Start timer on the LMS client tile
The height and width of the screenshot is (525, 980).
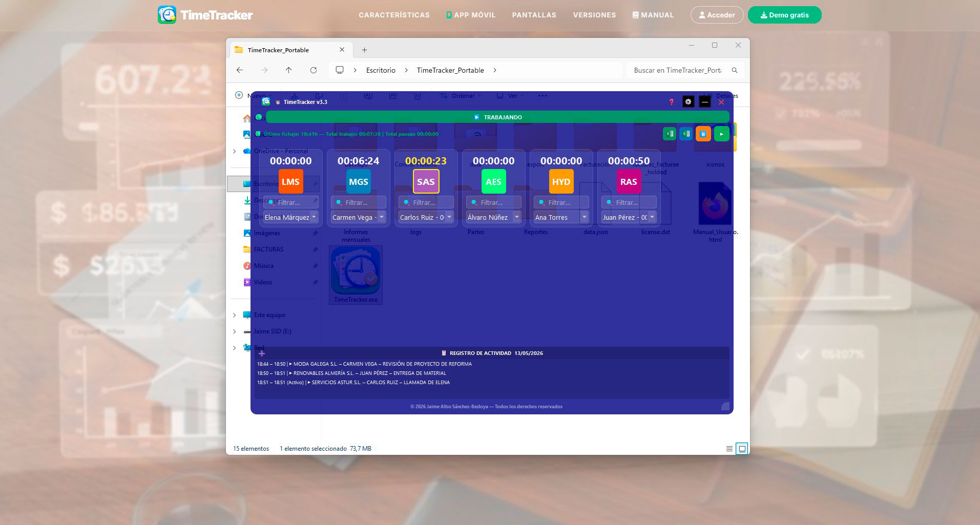[x=290, y=181]
